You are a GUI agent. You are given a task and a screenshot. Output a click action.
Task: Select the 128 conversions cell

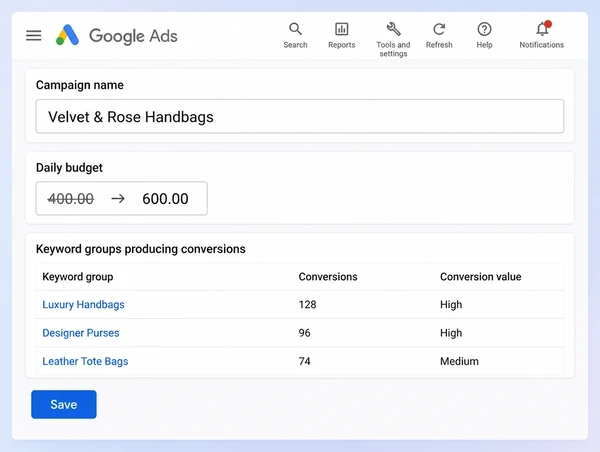307,305
